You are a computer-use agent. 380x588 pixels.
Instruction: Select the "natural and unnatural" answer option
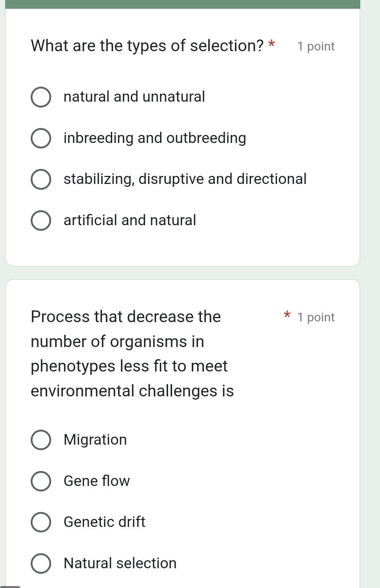tap(41, 97)
